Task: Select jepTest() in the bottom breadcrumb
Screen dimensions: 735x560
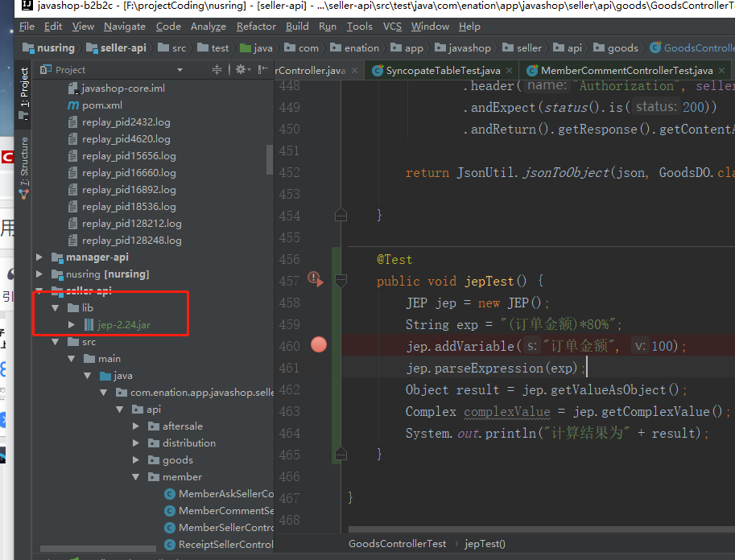Action: coord(484,543)
